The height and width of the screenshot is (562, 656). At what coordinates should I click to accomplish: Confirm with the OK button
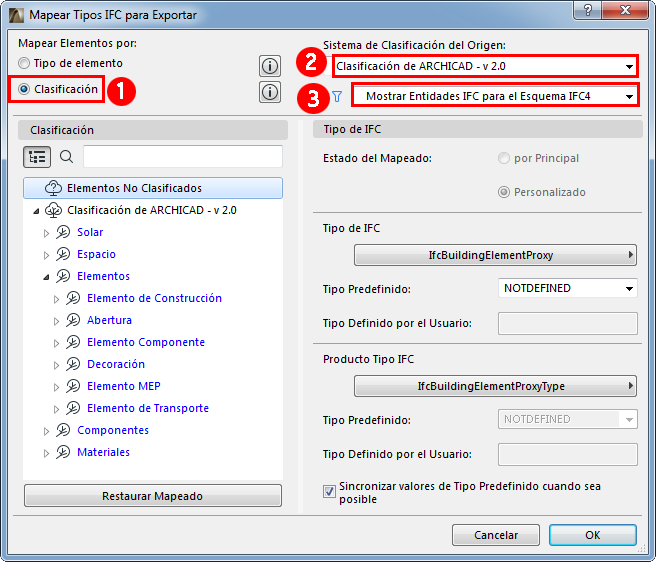pos(593,535)
